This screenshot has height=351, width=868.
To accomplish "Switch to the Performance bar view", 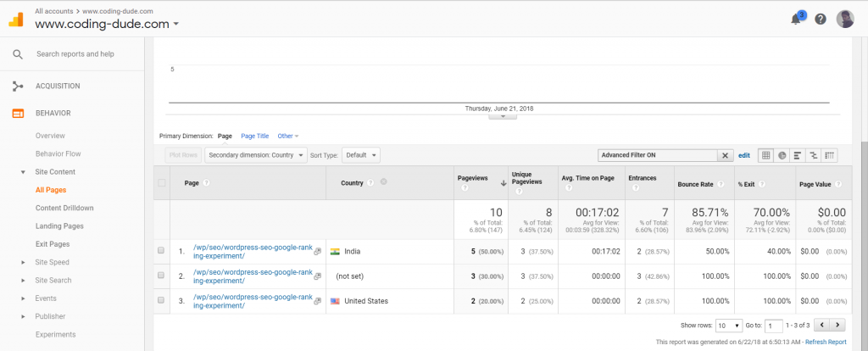I will click(798, 155).
